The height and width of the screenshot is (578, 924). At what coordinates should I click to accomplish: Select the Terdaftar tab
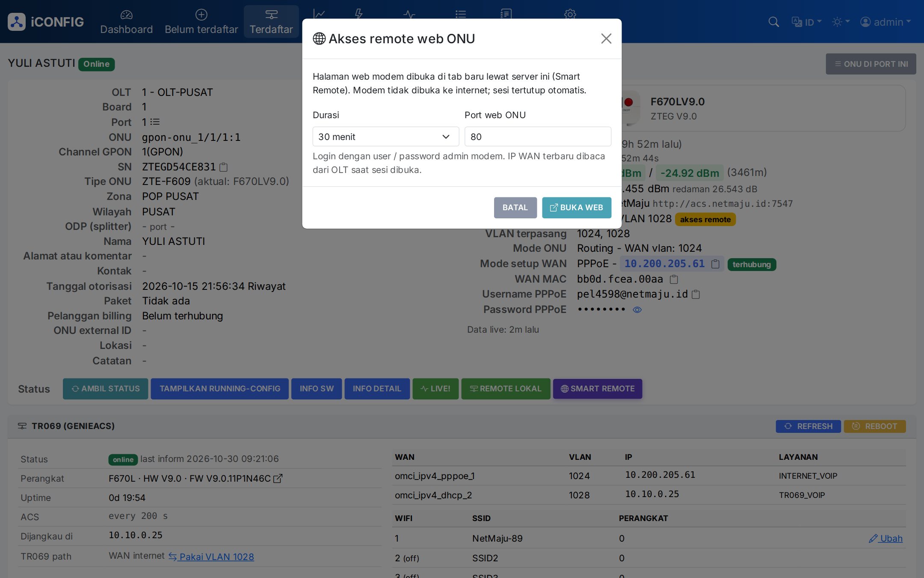pyautogui.click(x=271, y=21)
